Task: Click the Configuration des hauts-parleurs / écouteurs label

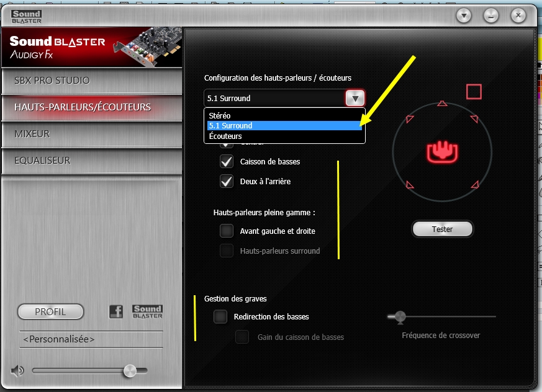Action: (278, 78)
